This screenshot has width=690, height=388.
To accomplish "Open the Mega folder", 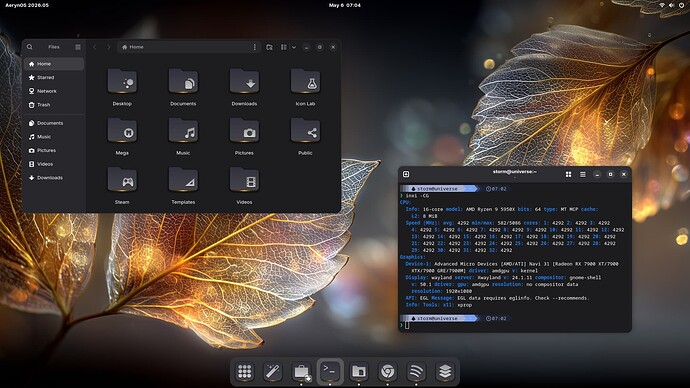I will (x=122, y=131).
